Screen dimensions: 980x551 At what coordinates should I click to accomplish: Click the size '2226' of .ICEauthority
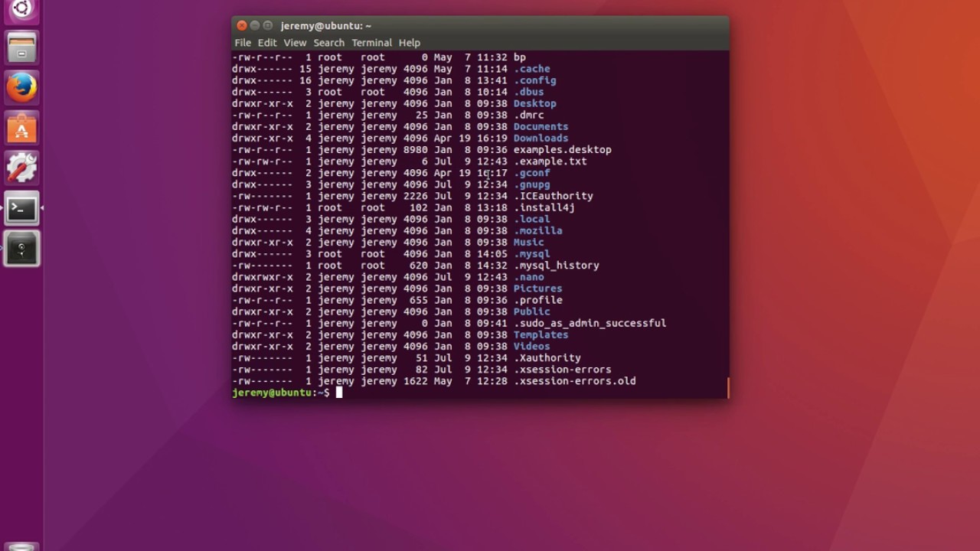point(416,196)
